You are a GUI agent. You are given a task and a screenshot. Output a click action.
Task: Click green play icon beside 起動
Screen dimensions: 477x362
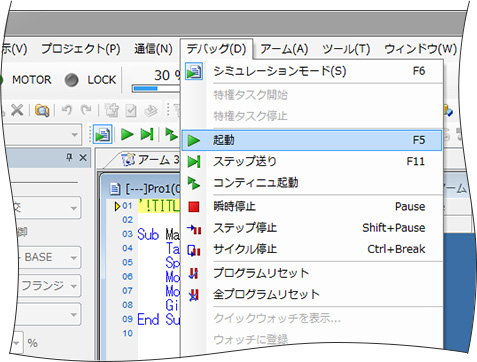tap(194, 140)
